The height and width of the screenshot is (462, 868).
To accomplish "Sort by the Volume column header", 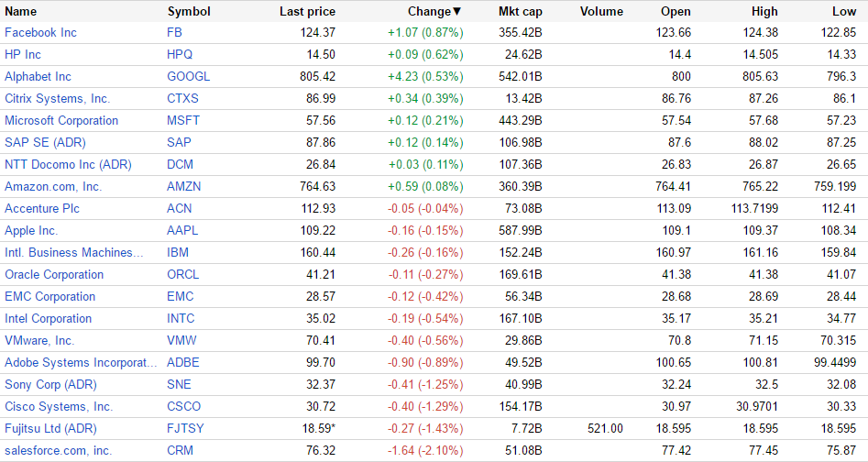I will tap(601, 12).
